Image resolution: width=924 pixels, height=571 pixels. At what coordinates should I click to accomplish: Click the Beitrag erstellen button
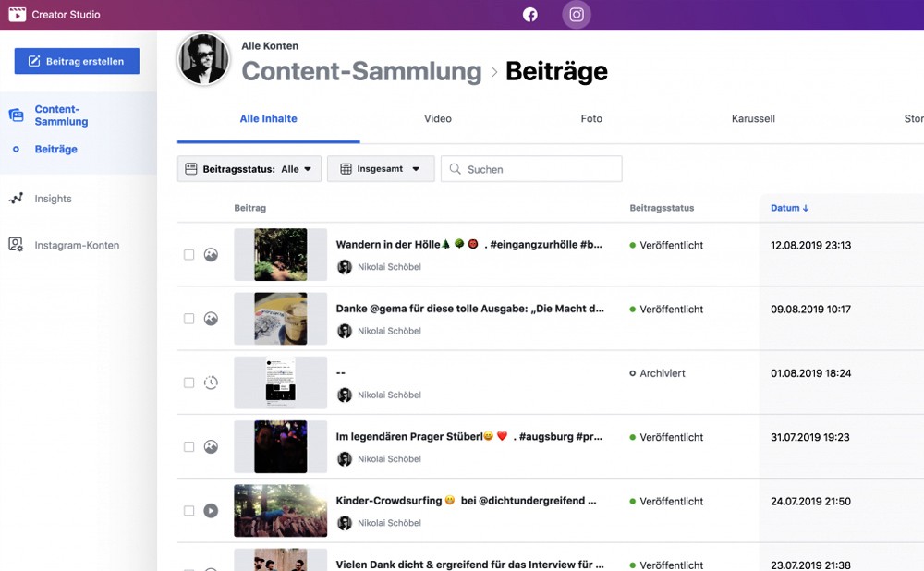point(77,62)
